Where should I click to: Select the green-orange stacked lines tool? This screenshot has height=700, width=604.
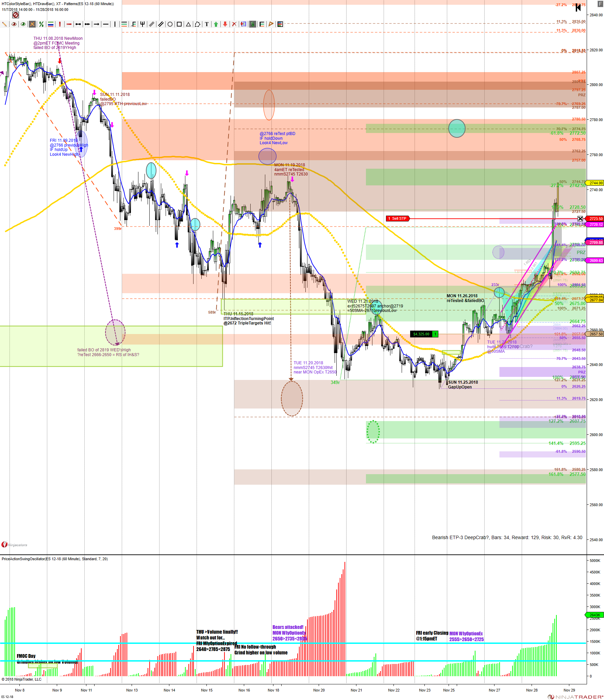pos(124,24)
